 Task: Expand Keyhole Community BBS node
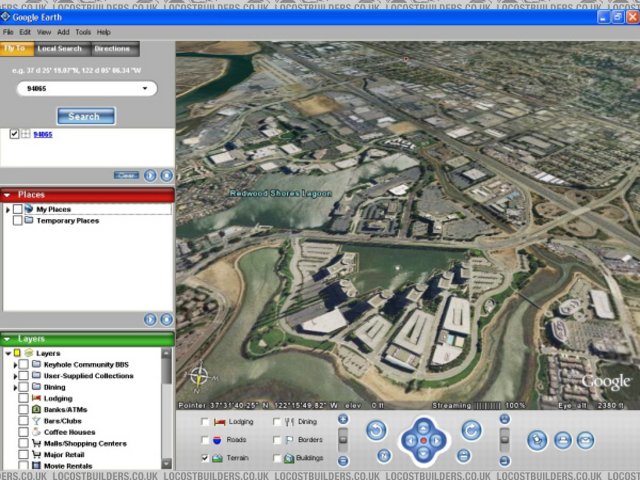click(15, 364)
